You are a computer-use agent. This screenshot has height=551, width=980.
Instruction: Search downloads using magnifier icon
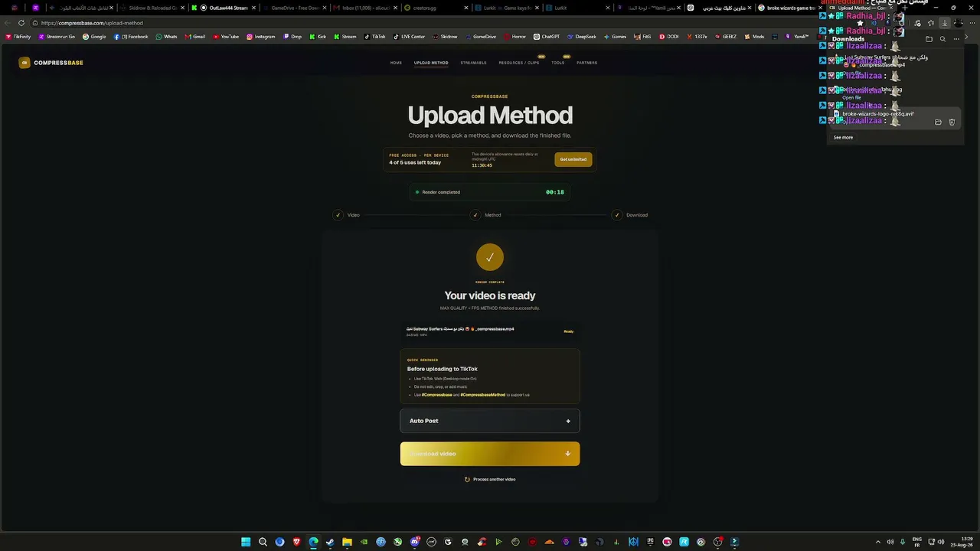pos(942,39)
